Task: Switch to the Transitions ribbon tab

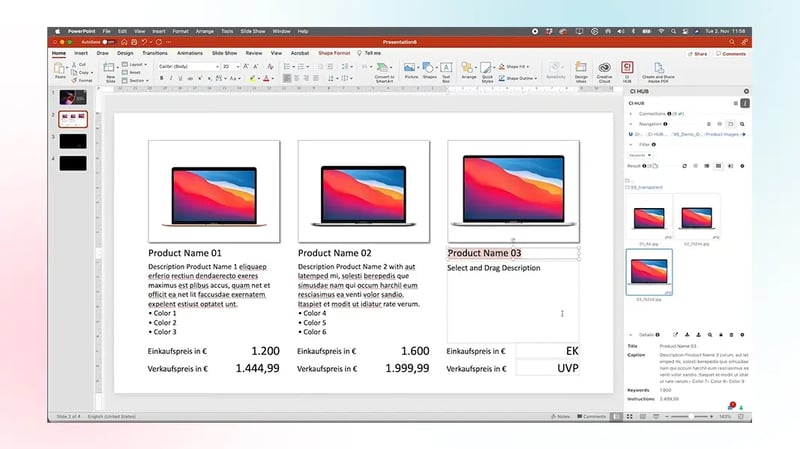Action: point(155,52)
